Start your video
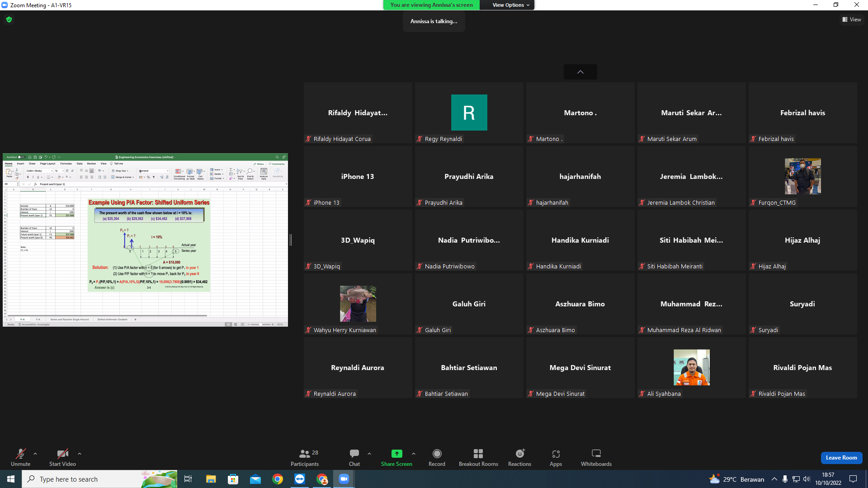This screenshot has width=868, height=488. tap(62, 457)
